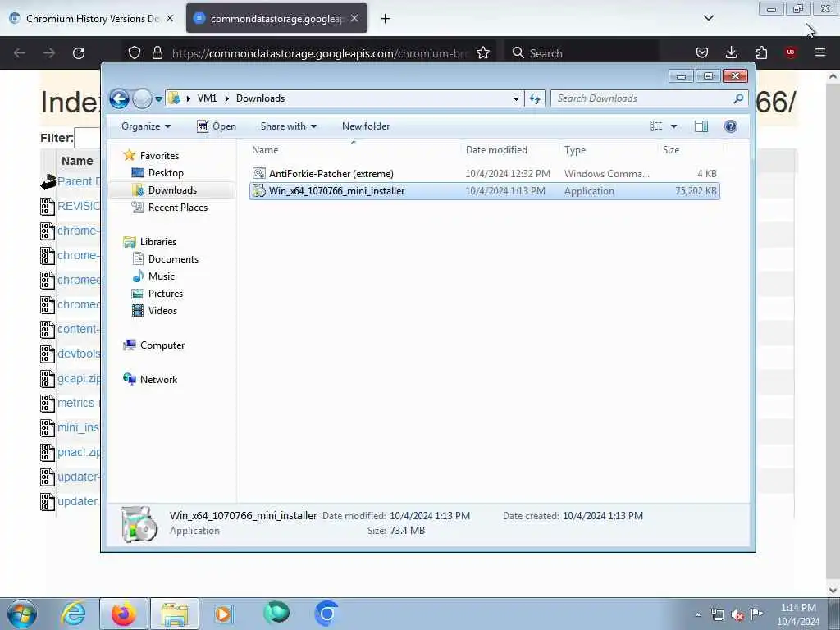This screenshot has height=630, width=840.
Task: Select the AntiForkie-Patcher (extreme) file
Action: tap(484, 174)
